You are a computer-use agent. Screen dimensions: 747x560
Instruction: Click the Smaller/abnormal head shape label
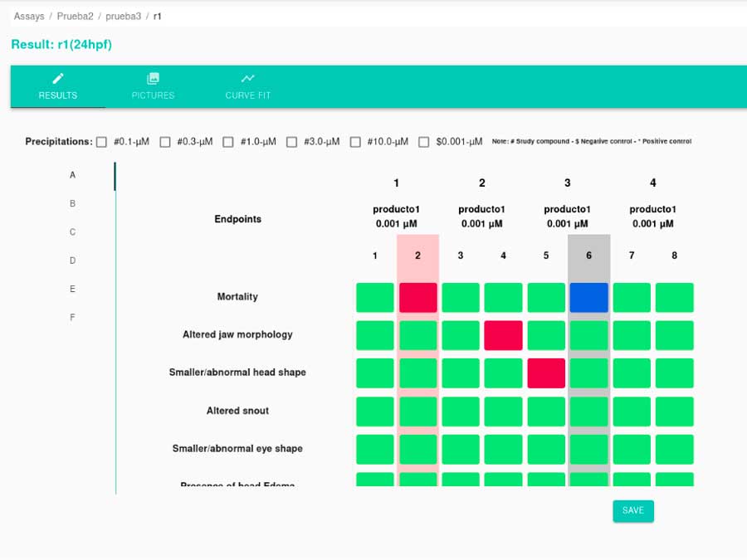(237, 373)
